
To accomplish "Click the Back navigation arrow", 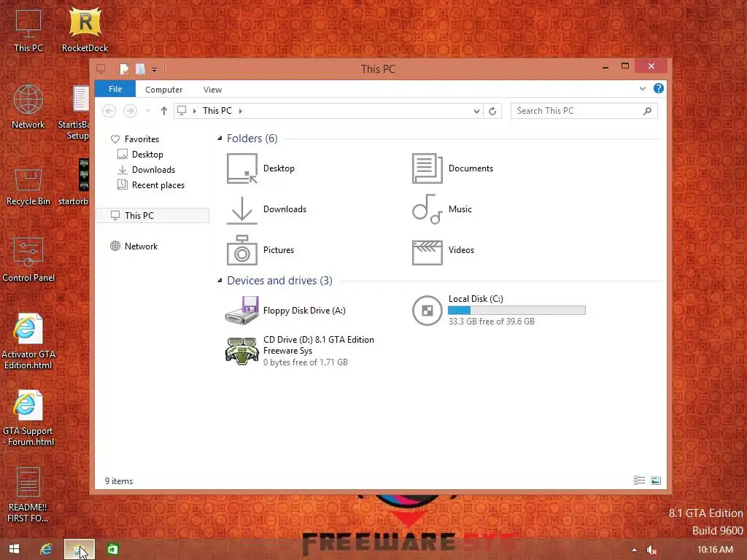I will [x=109, y=111].
